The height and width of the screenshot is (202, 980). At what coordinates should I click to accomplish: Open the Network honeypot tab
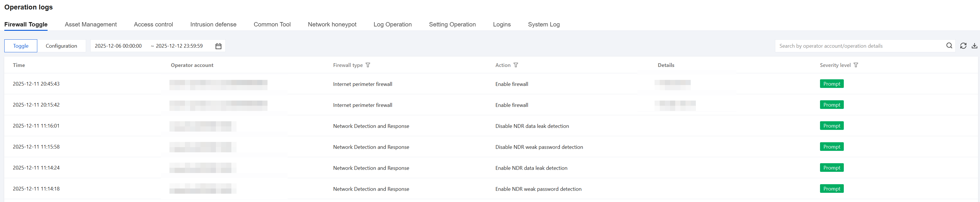332,24
